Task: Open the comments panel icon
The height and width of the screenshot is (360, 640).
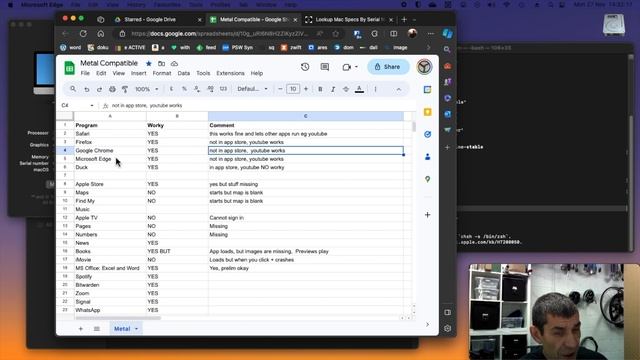Action: (325, 67)
